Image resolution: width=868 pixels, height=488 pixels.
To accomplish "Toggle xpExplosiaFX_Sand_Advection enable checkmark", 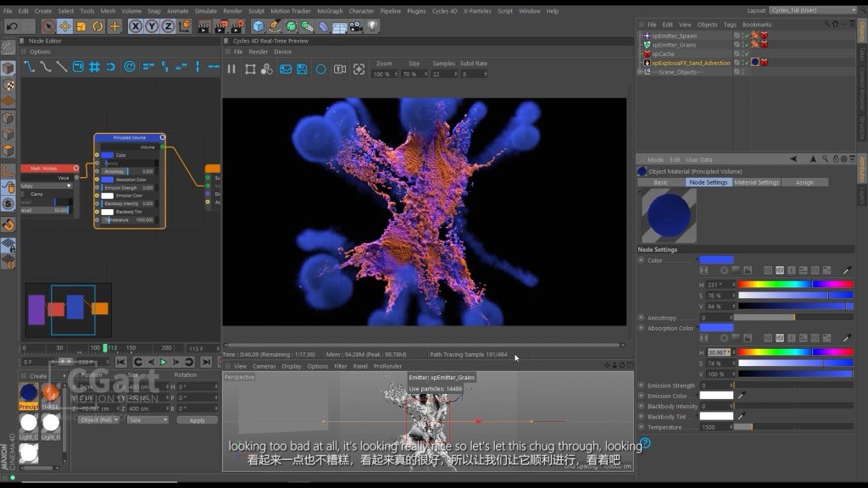I will (746, 64).
